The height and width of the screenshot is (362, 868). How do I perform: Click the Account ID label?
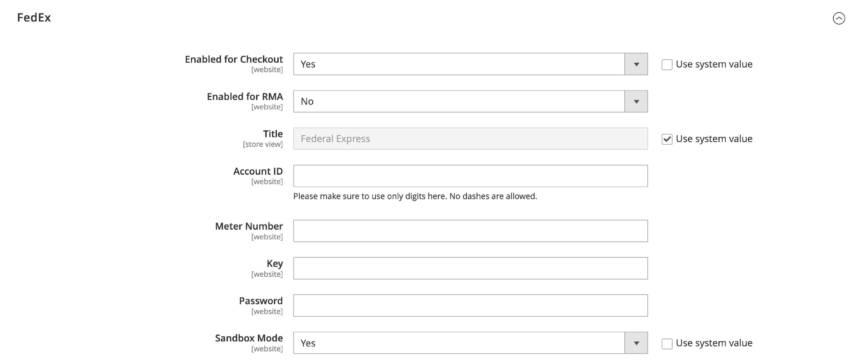coord(258,171)
